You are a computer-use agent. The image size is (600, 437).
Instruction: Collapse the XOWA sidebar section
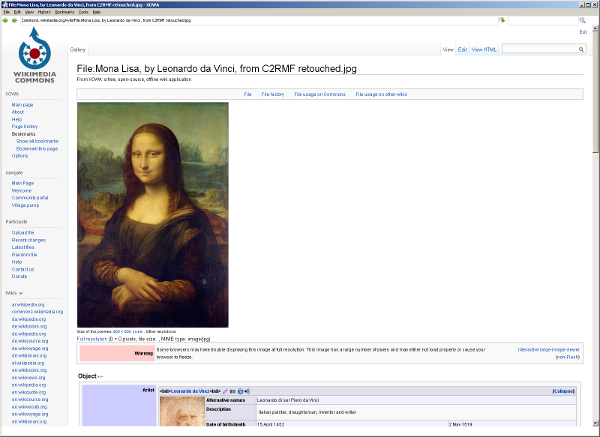[15, 93]
